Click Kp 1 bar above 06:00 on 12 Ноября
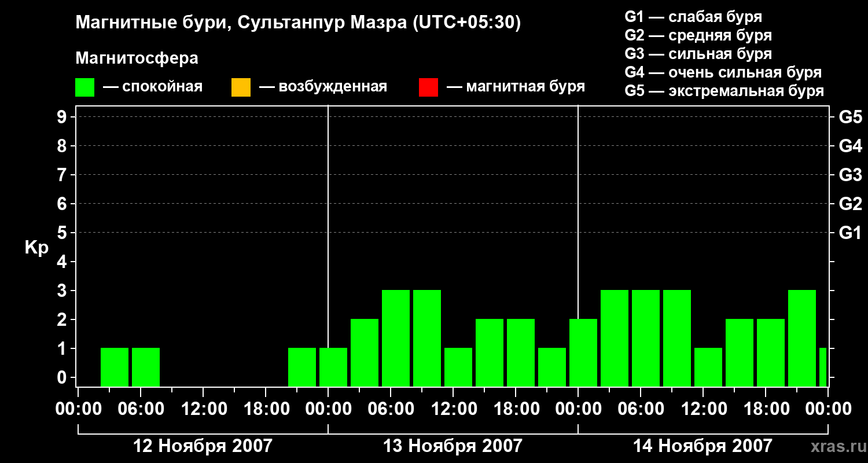 pos(146,367)
